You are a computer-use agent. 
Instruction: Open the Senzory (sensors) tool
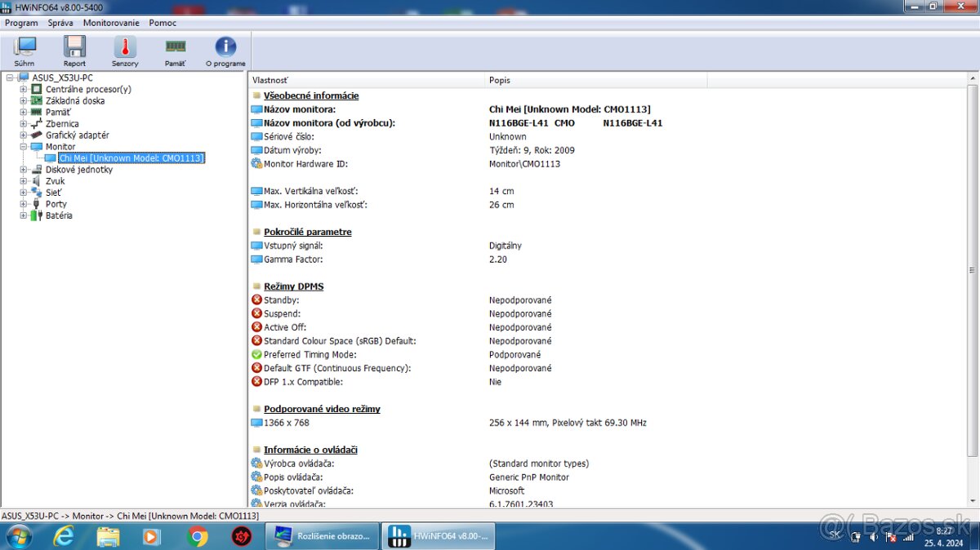pyautogui.click(x=124, y=49)
